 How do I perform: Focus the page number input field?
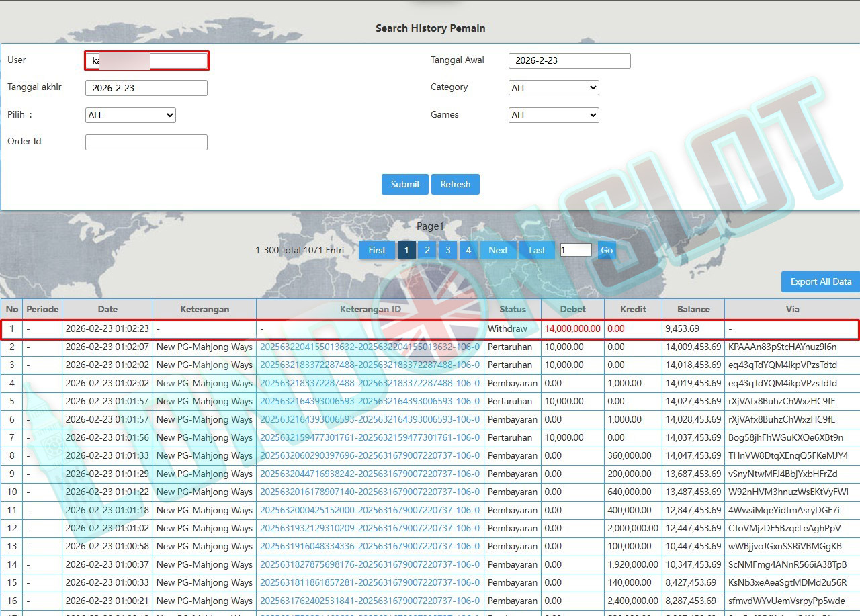click(x=575, y=250)
